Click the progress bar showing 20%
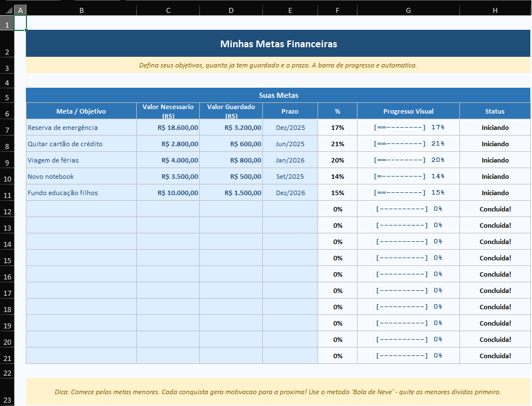 tap(408, 160)
